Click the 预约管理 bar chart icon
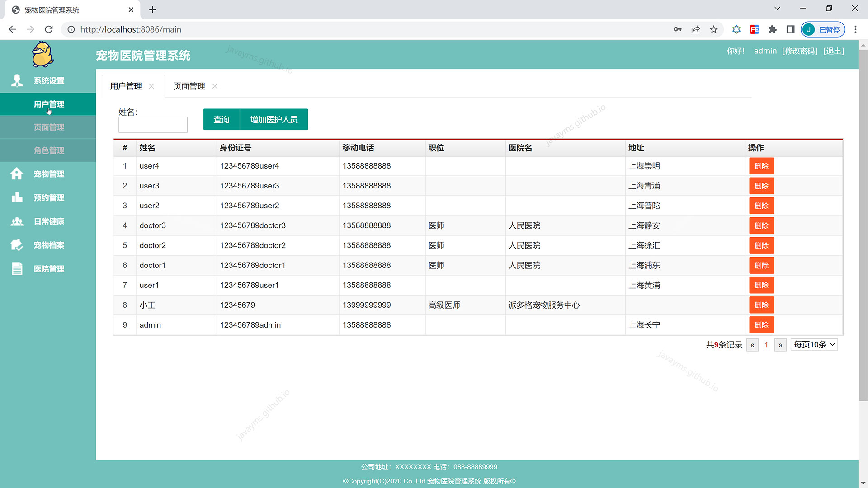The width and height of the screenshot is (868, 488). point(17,197)
